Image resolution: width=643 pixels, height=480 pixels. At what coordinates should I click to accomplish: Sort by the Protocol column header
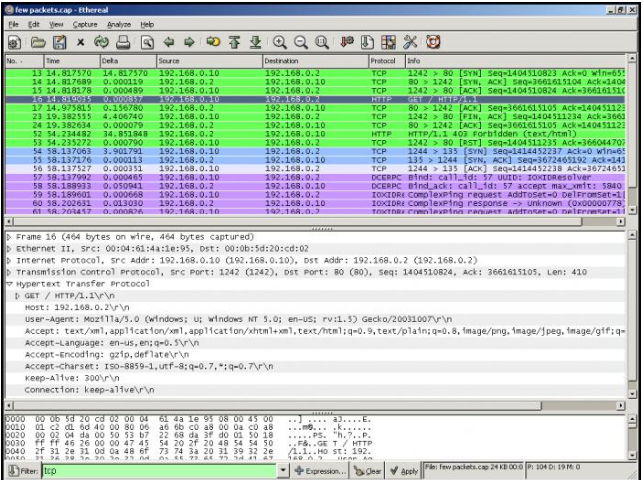(387, 61)
